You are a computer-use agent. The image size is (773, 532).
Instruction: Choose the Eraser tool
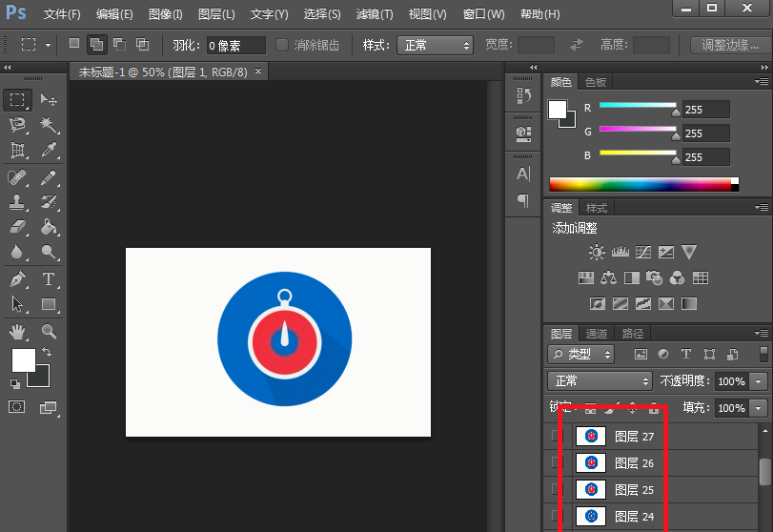17,228
